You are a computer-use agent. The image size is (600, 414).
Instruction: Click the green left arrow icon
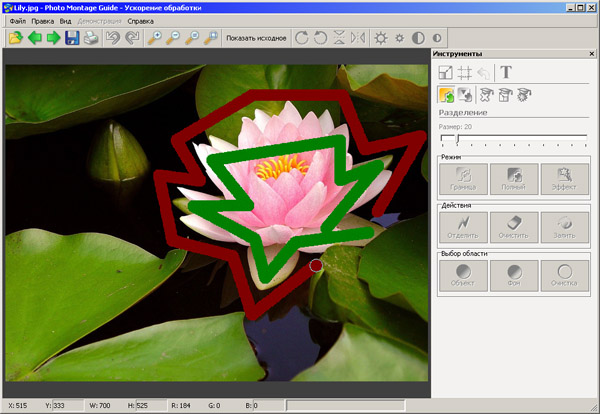tap(34, 38)
